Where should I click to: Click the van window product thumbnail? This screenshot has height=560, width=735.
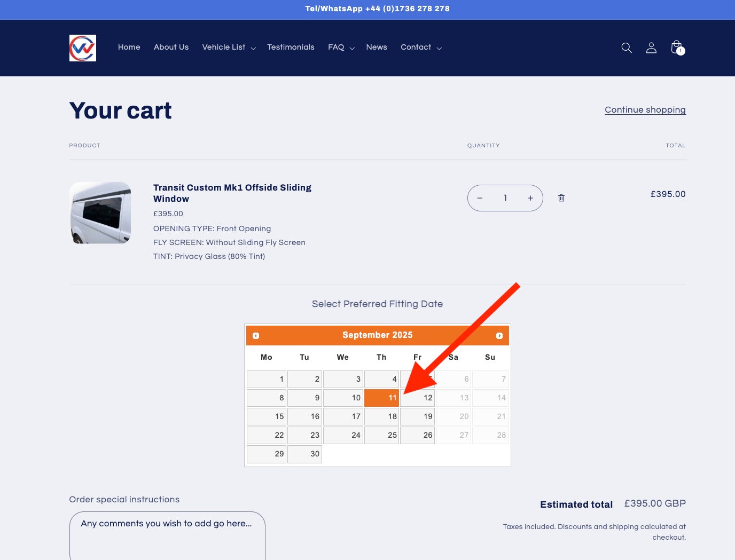point(100,213)
